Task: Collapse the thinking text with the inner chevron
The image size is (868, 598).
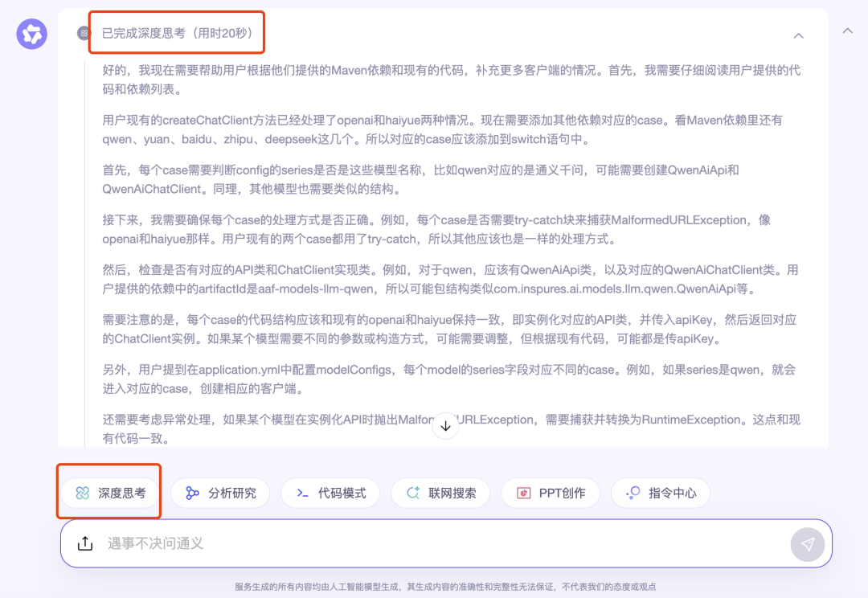Action: pyautogui.click(x=798, y=35)
